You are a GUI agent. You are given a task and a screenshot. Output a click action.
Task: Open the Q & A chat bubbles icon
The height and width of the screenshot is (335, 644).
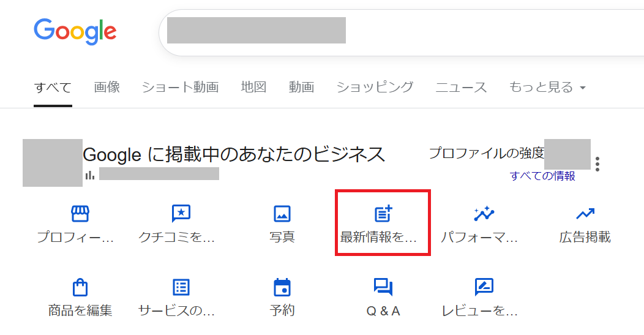pyautogui.click(x=383, y=287)
